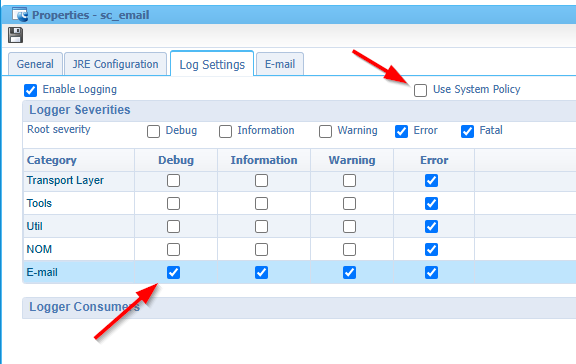
Task: Enable Debug for NOM category
Action: [173, 249]
